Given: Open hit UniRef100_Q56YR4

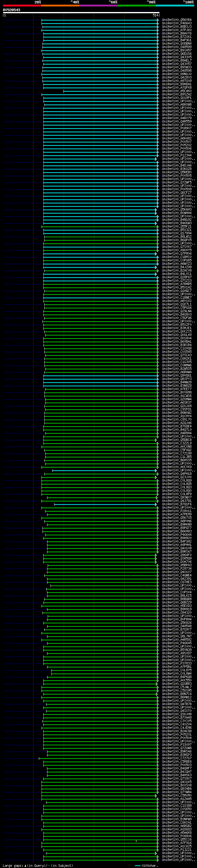Looking at the screenshot, I should 177,20.
